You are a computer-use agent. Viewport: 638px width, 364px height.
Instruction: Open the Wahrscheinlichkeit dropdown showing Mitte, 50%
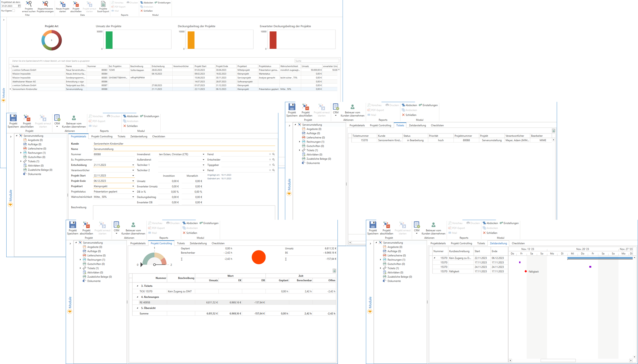133,197
